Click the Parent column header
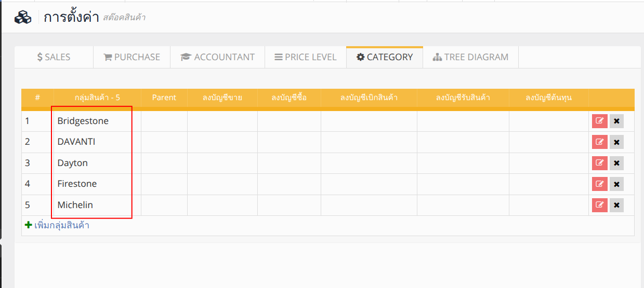644x288 pixels. (164, 98)
